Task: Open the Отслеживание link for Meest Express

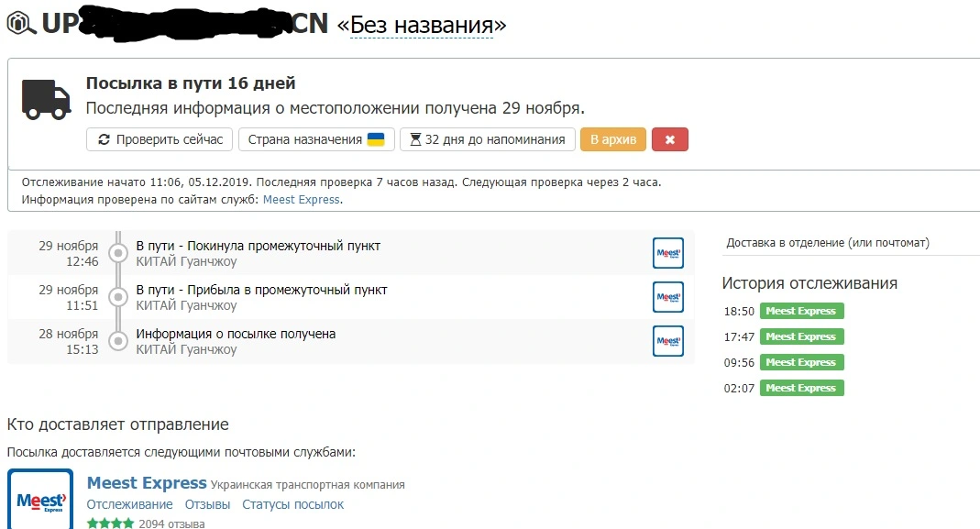Action: tap(129, 504)
